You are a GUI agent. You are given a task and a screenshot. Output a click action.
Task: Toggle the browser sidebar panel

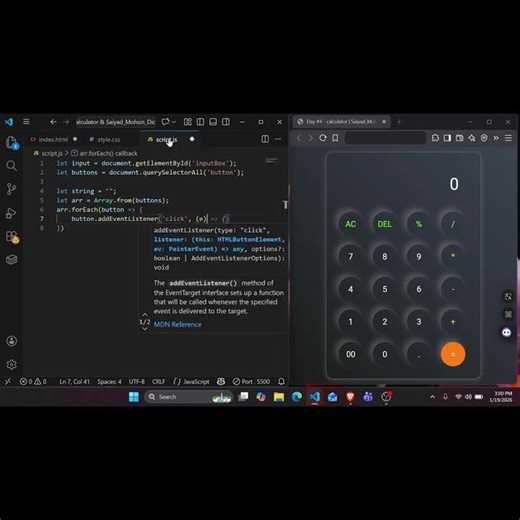pos(447,138)
